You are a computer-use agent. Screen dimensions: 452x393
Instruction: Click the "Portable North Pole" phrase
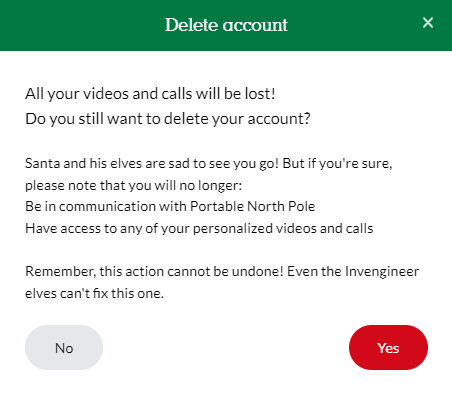click(x=253, y=207)
